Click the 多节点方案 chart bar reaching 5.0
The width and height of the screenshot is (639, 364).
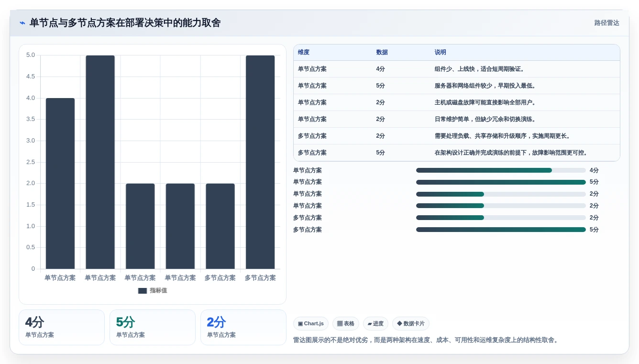pyautogui.click(x=260, y=162)
